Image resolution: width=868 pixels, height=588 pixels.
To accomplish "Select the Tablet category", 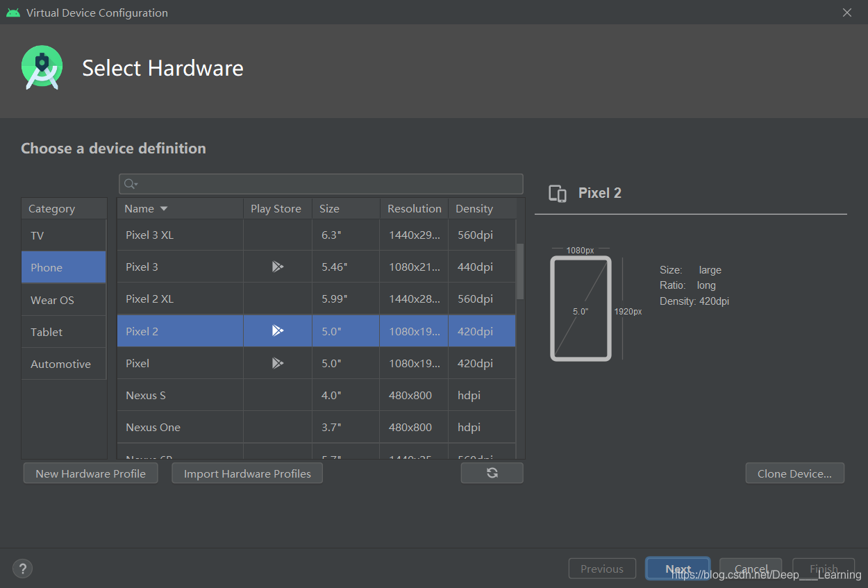I will click(64, 332).
